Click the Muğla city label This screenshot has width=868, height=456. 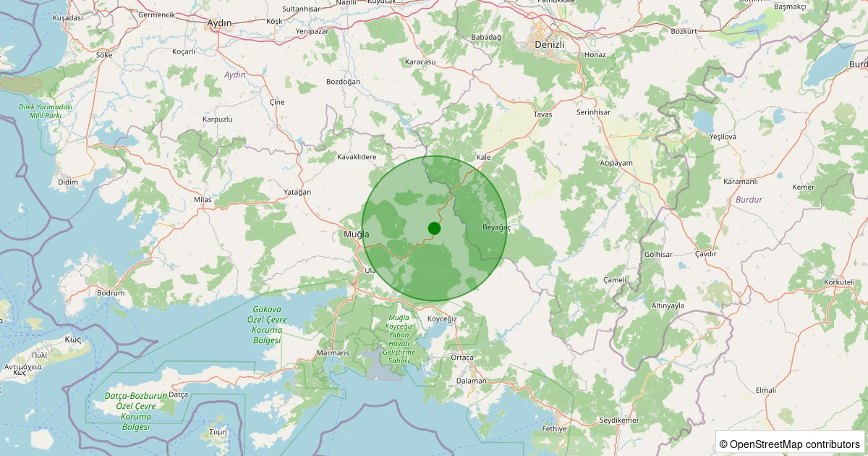[x=356, y=235]
